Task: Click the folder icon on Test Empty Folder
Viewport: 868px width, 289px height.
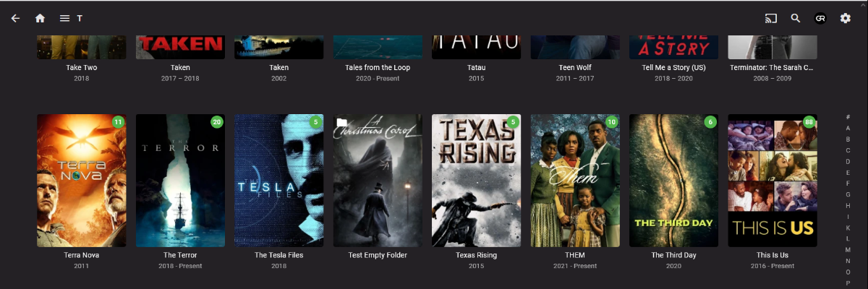Action: tap(342, 122)
